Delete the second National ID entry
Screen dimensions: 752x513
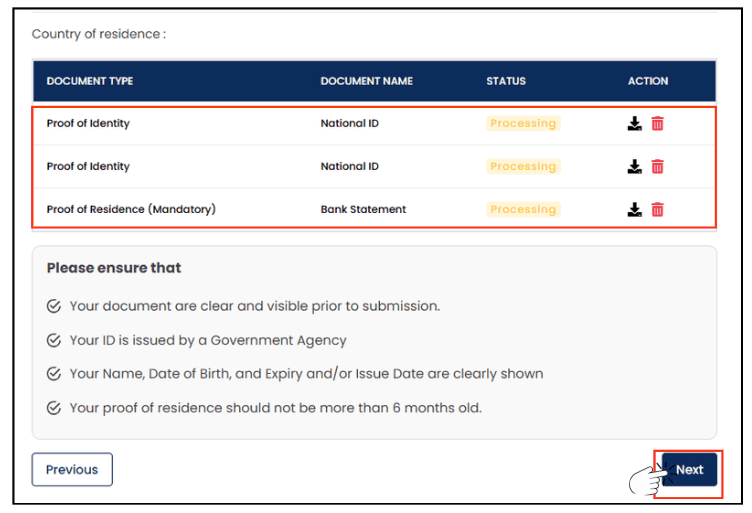click(658, 166)
